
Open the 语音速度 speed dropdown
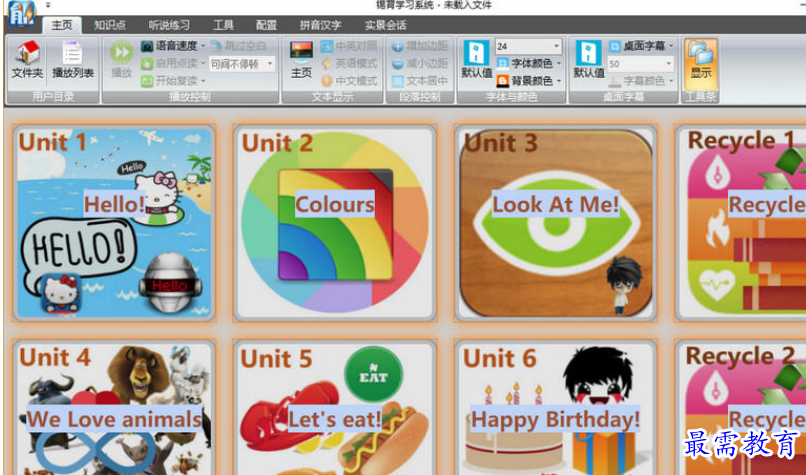coord(173,46)
